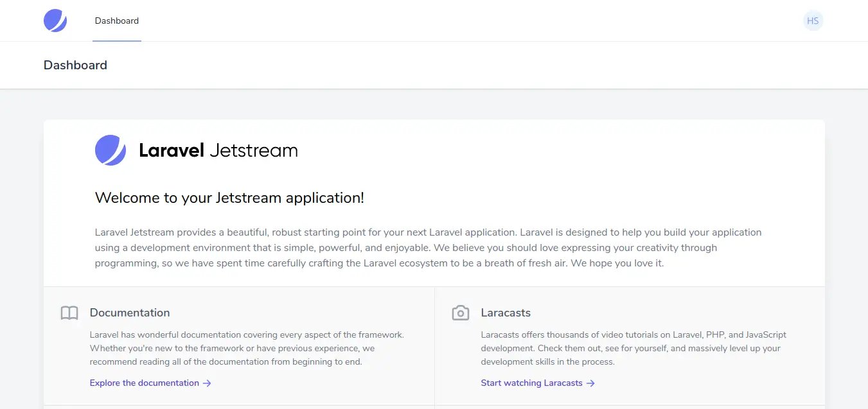Click the empty white area in the top navigation bar
The height and width of the screenshot is (409, 868).
point(450,21)
